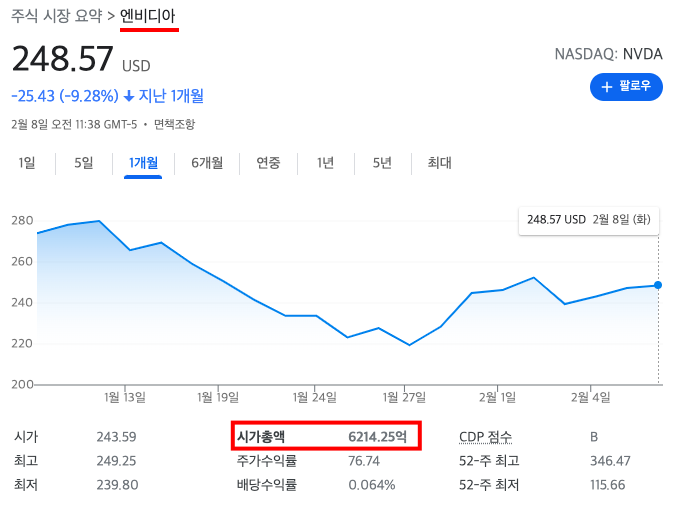The height and width of the screenshot is (506, 682).
Task: Select the 연중 year-to-date tab
Action: pyautogui.click(x=268, y=163)
